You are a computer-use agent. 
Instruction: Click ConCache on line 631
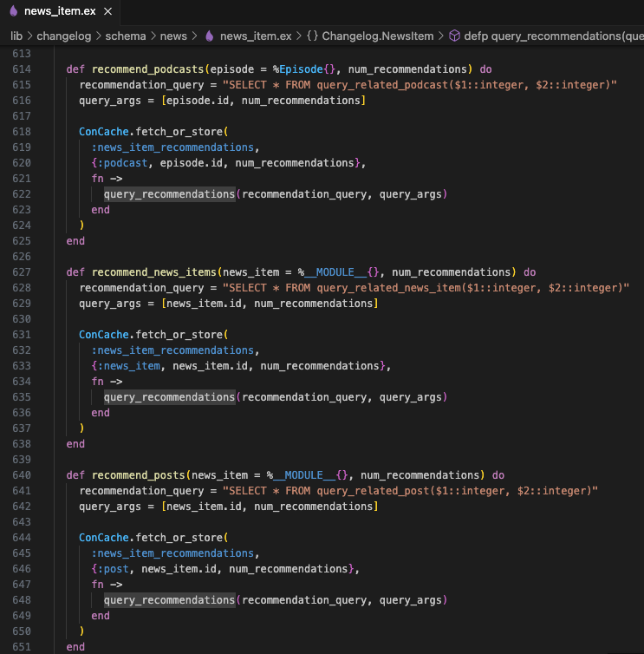tap(104, 335)
